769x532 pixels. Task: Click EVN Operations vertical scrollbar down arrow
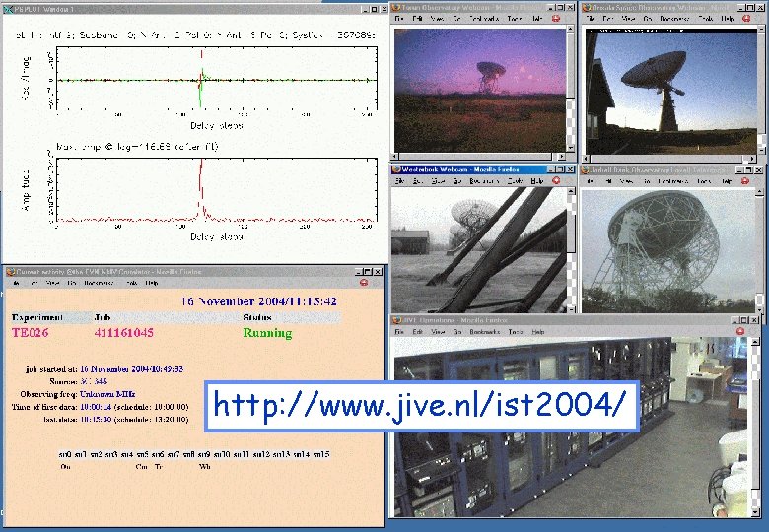pyautogui.click(x=756, y=513)
